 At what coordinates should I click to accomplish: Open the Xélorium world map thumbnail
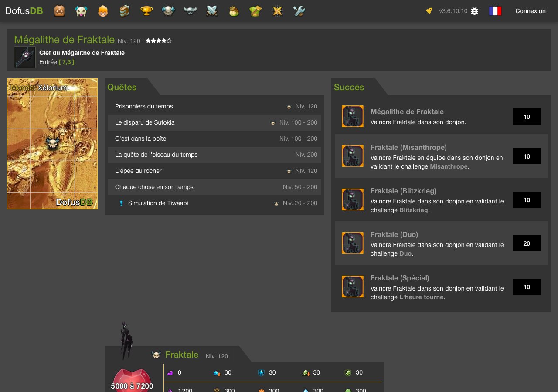pos(52,144)
